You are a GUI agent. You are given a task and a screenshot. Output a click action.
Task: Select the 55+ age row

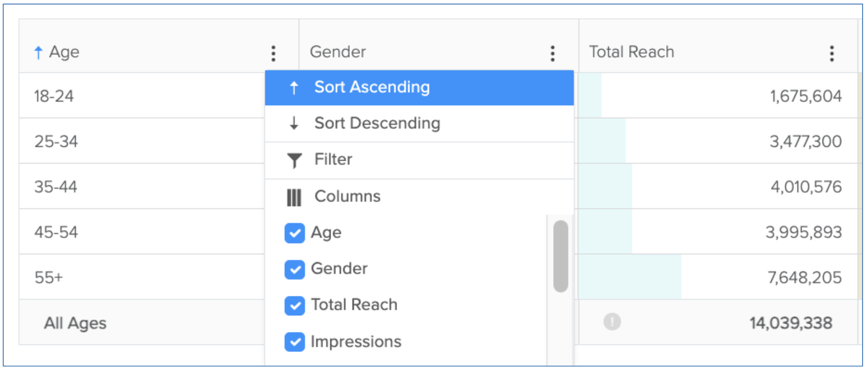49,278
